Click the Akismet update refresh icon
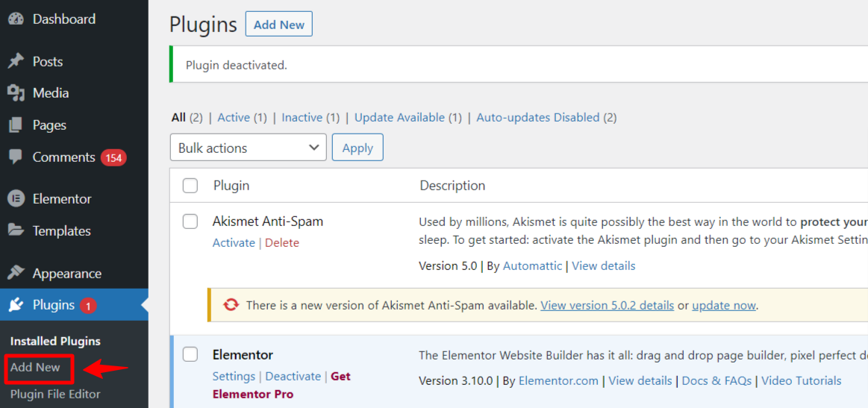Screen dimensions: 868x408 pos(231,305)
